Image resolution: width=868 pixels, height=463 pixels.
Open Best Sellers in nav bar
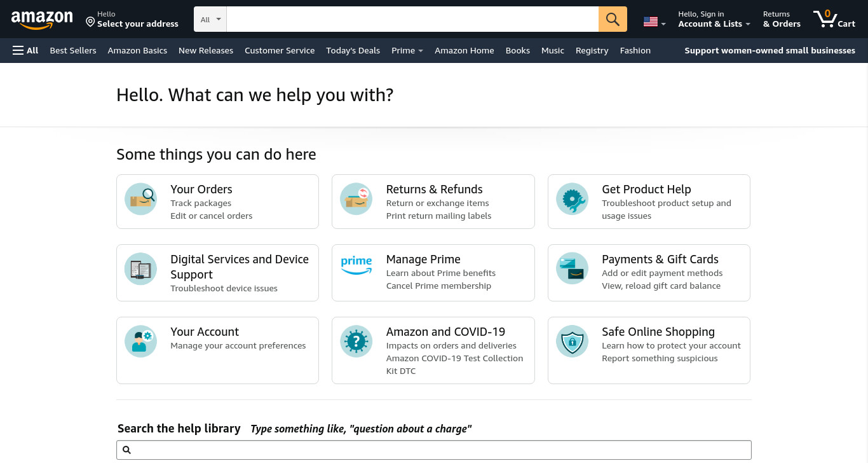click(x=73, y=50)
